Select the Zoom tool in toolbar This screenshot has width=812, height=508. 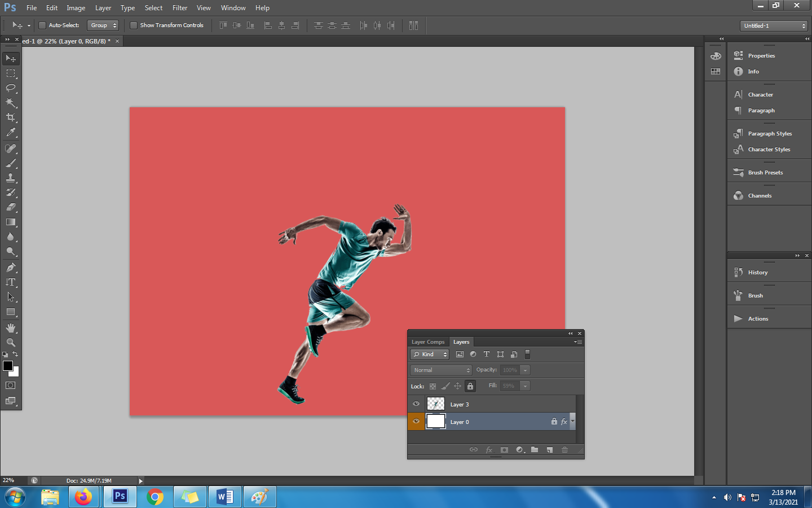point(11,343)
